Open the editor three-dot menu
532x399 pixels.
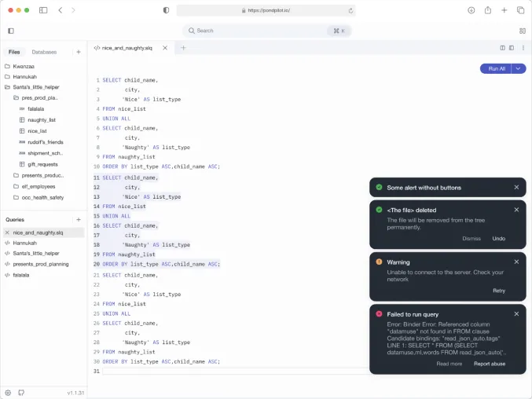click(523, 48)
